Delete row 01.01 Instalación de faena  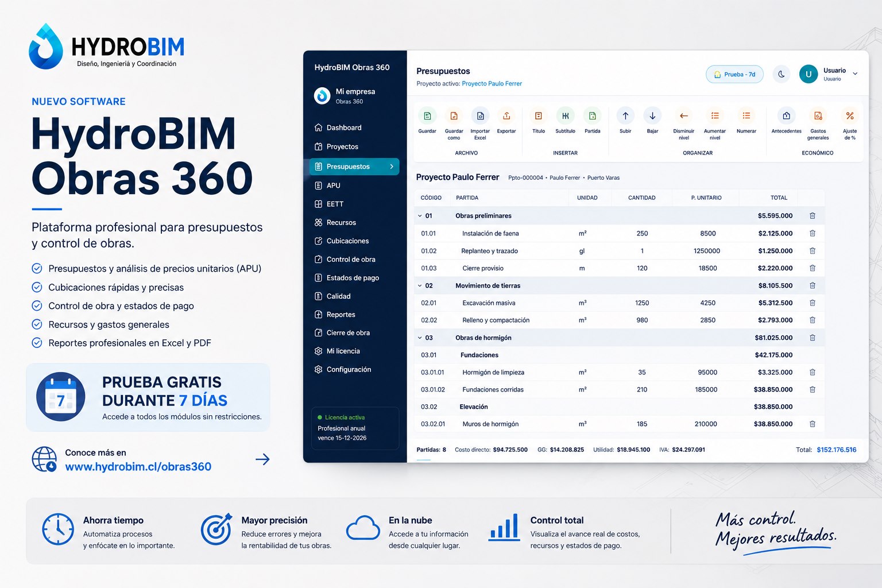[813, 233]
